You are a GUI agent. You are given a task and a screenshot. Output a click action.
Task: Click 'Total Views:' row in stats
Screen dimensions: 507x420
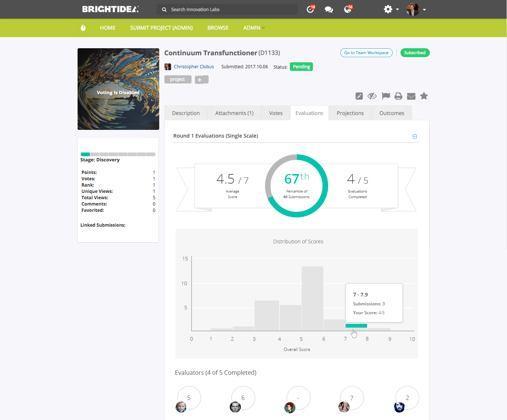pyautogui.click(x=118, y=198)
